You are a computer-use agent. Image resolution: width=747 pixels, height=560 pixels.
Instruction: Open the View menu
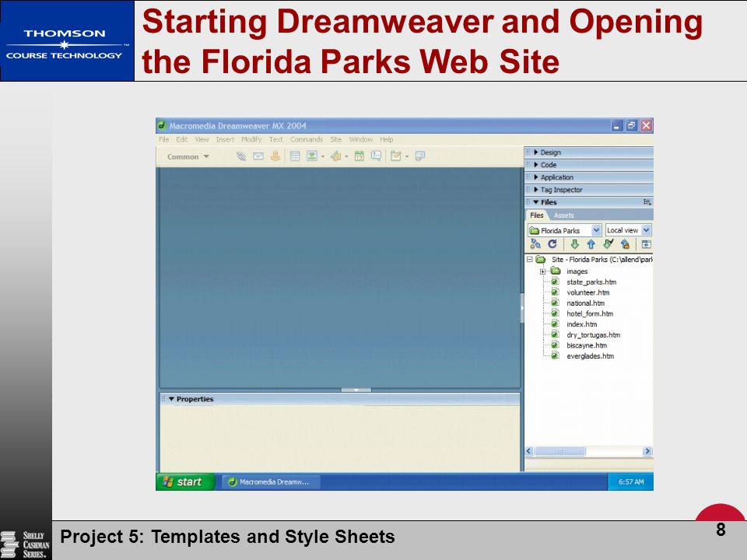(202, 139)
